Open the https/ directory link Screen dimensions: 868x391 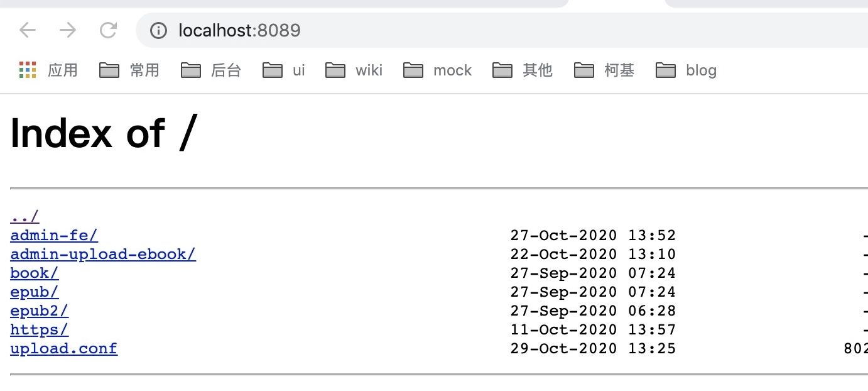[x=39, y=330]
